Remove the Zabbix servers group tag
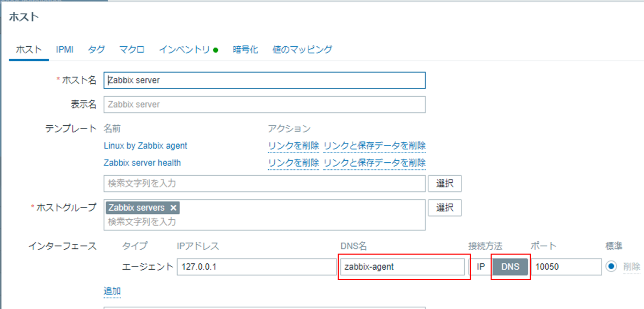 (173, 207)
